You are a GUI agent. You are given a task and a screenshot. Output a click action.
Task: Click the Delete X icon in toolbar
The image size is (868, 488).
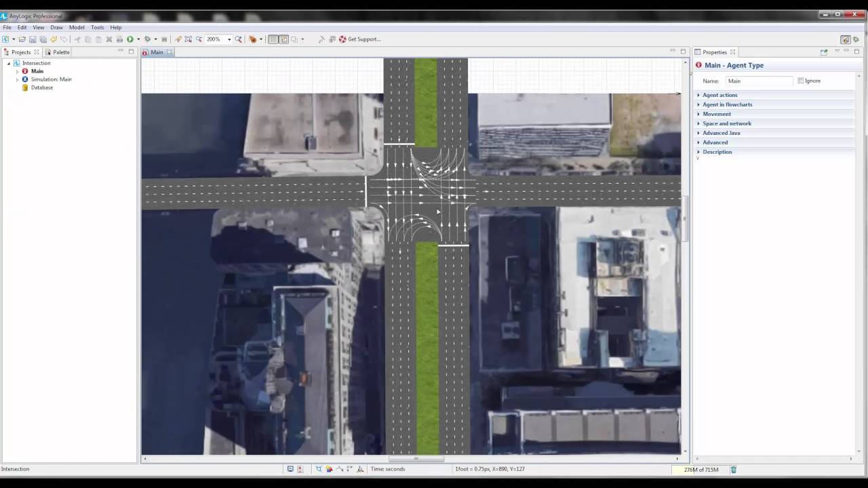(109, 39)
